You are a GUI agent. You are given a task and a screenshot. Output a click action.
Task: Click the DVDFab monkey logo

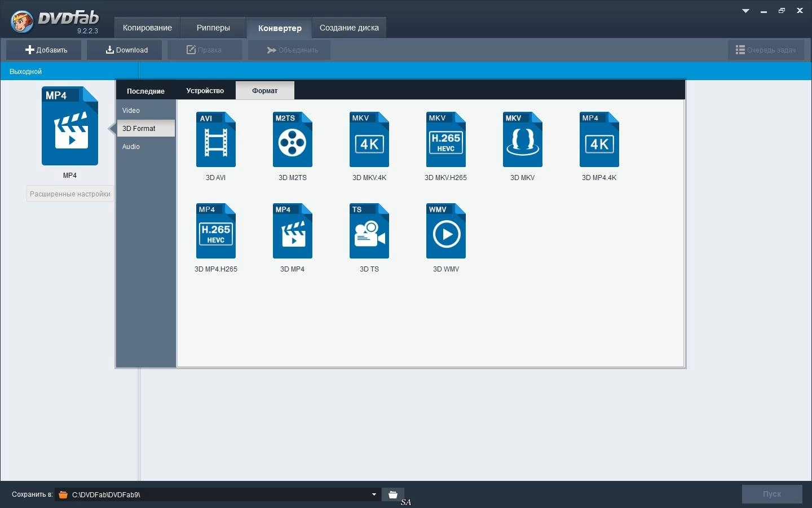(22, 21)
